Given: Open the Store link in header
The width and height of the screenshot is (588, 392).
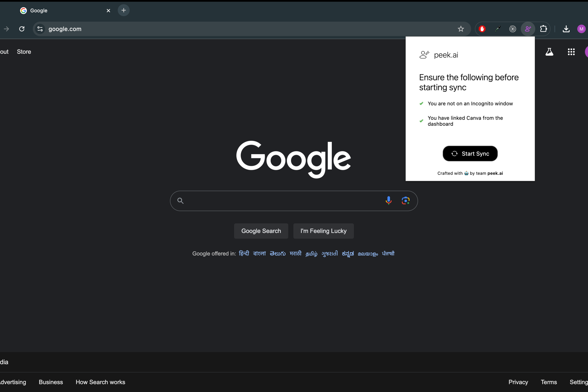Looking at the screenshot, I should [x=24, y=52].
